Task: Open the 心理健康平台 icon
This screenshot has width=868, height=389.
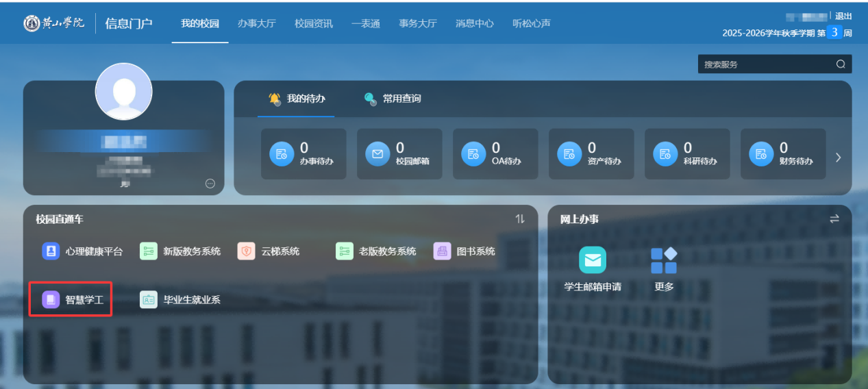Action: point(51,251)
